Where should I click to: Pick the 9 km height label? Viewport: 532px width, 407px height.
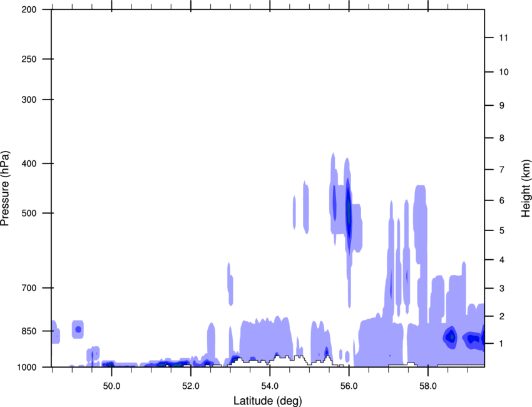coord(501,106)
